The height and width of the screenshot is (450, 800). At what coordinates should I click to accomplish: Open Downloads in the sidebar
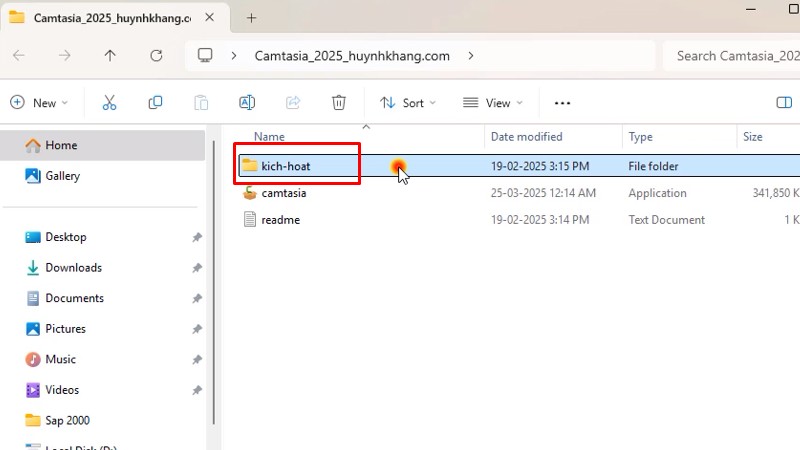(73, 268)
